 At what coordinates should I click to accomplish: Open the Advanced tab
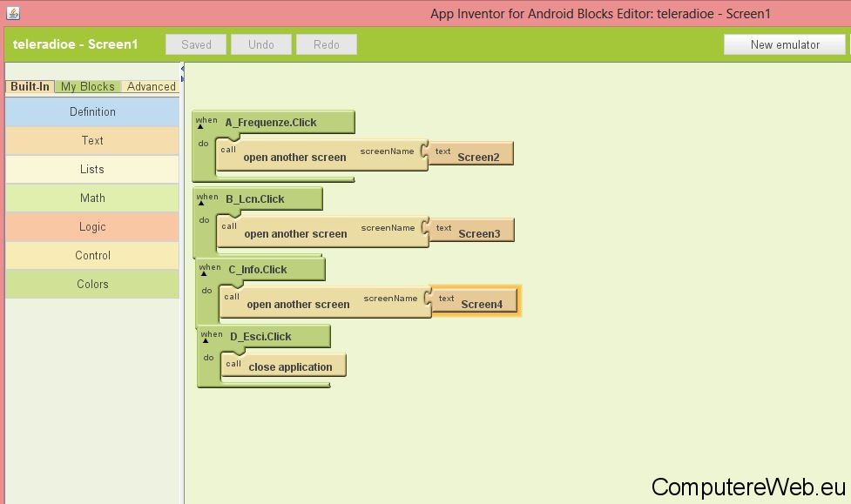(x=151, y=86)
